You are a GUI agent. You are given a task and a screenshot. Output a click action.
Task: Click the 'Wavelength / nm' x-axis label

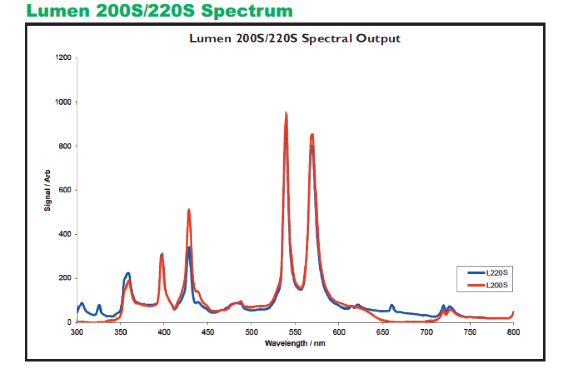pos(295,343)
